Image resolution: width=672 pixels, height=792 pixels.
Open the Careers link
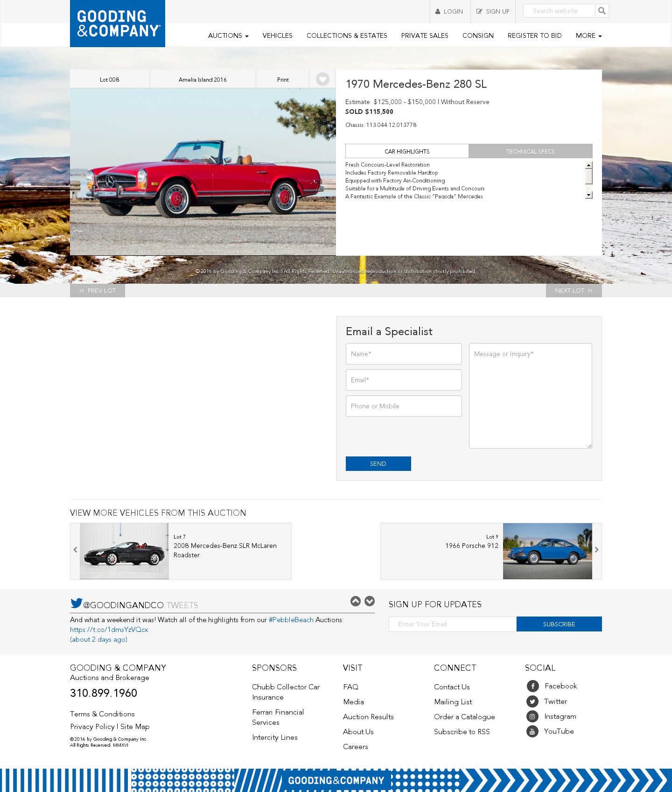pyautogui.click(x=356, y=747)
